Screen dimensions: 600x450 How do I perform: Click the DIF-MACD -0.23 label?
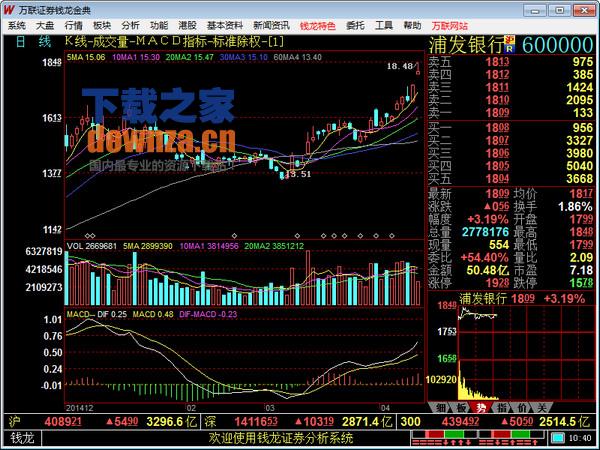click(x=208, y=315)
